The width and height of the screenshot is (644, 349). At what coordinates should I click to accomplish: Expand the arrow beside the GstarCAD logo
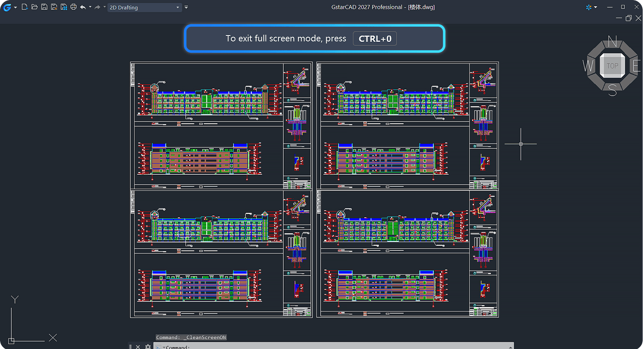pyautogui.click(x=15, y=8)
